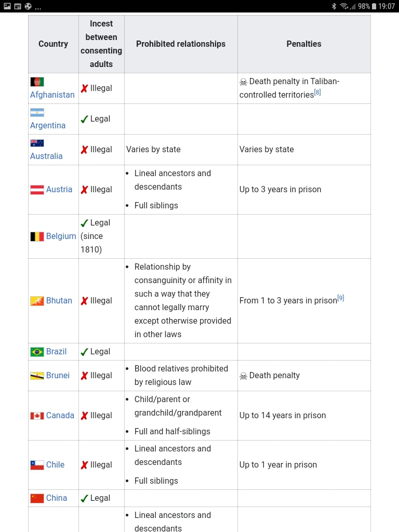Click the Bhutan flag icon

click(x=37, y=301)
